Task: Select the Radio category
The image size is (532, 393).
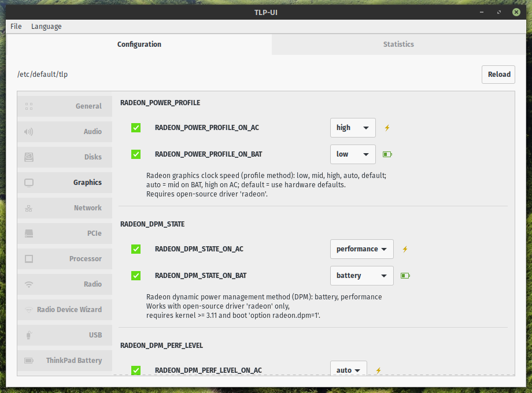Action: click(x=65, y=284)
